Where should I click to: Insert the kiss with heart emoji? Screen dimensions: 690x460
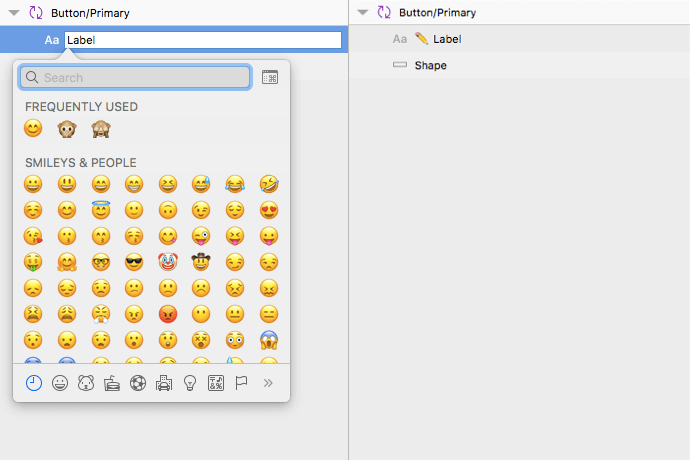click(33, 236)
